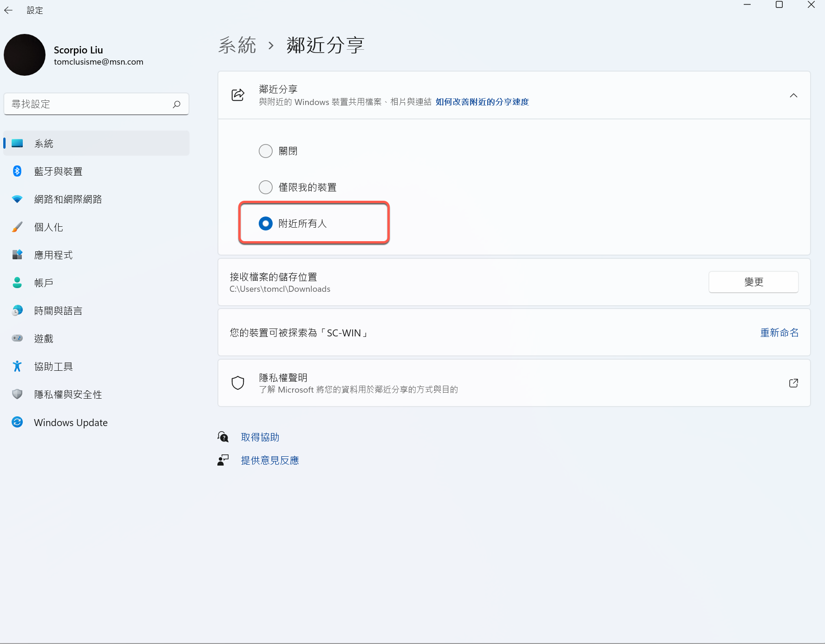This screenshot has width=825, height=644.
Task: Click the 重新命名 link
Action: [779, 333]
